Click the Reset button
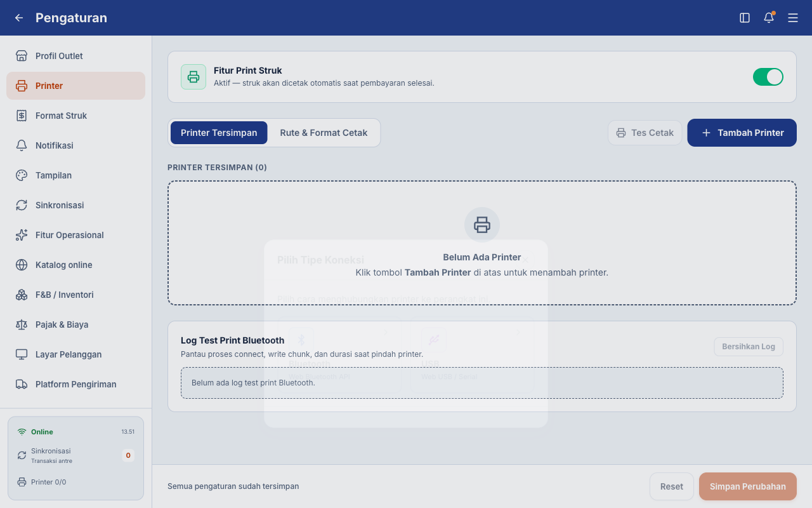812x508 pixels. click(x=672, y=486)
